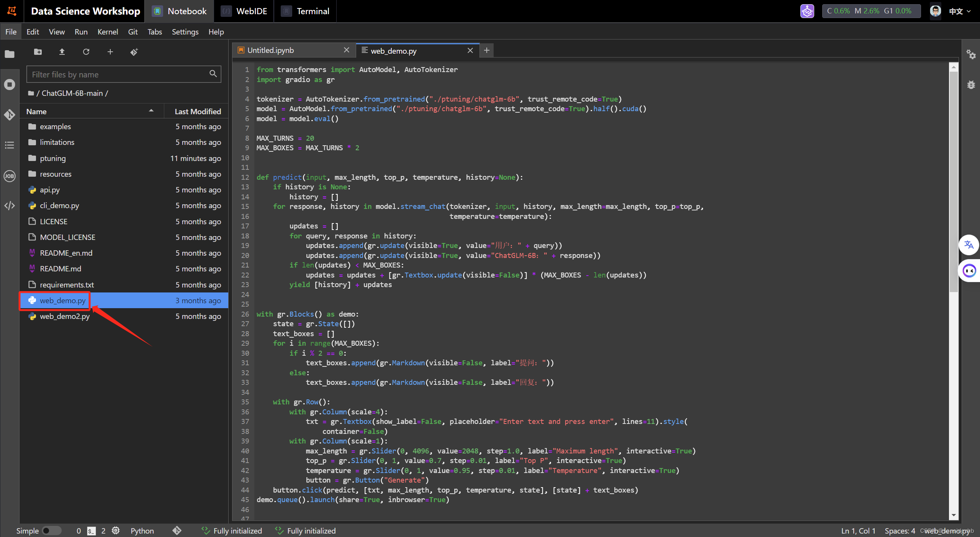Click the Run menu in menu bar
This screenshot has width=980, height=537.
79,30
